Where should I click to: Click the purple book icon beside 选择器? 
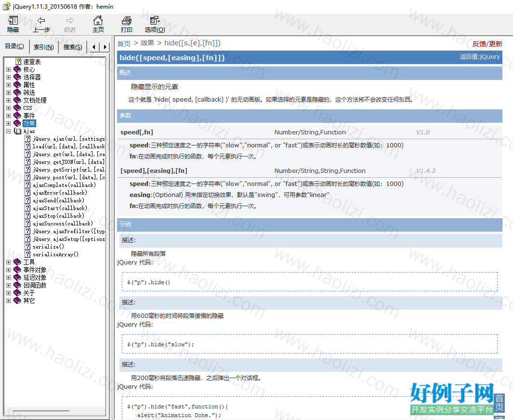tap(17, 77)
